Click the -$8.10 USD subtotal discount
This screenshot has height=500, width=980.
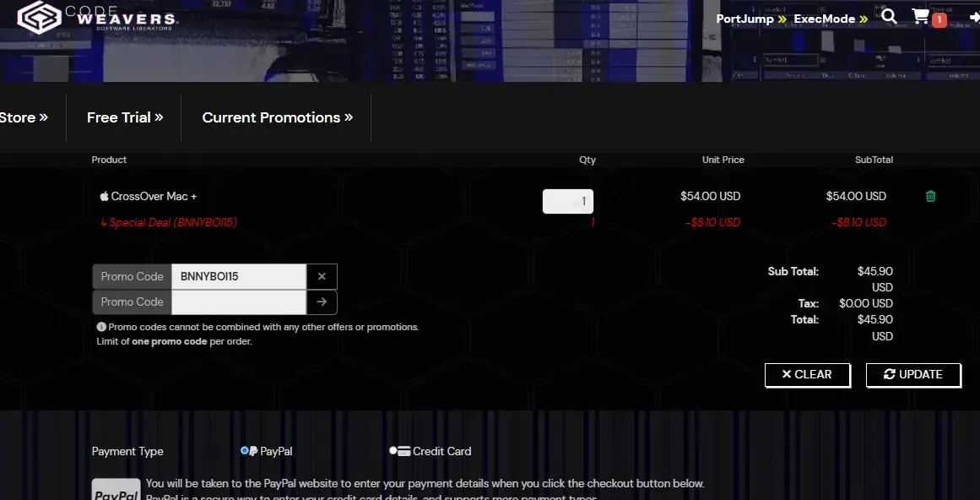(x=858, y=222)
